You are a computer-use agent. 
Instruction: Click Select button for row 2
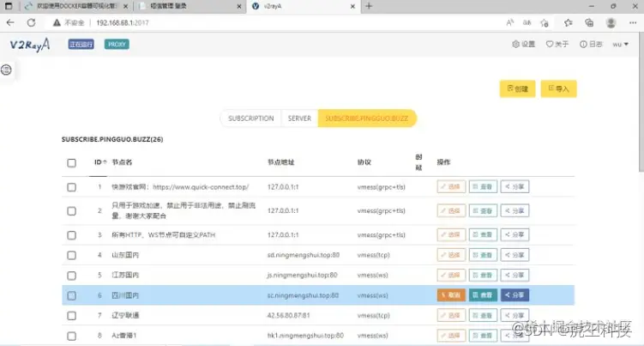pyautogui.click(x=451, y=210)
